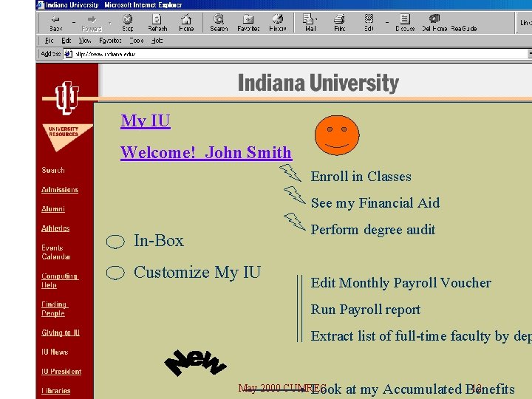The width and height of the screenshot is (532, 399).
Task: Click Search in the red sidebar
Action: pyautogui.click(x=53, y=171)
